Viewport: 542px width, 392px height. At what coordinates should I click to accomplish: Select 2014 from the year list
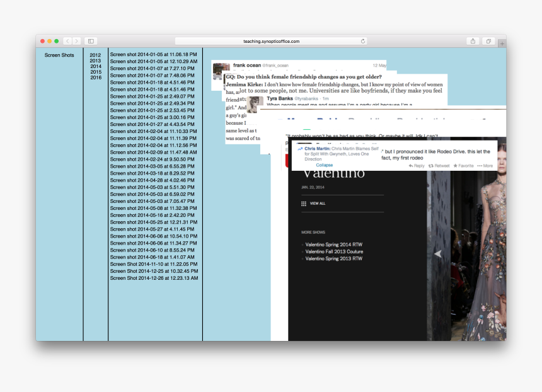96,67
